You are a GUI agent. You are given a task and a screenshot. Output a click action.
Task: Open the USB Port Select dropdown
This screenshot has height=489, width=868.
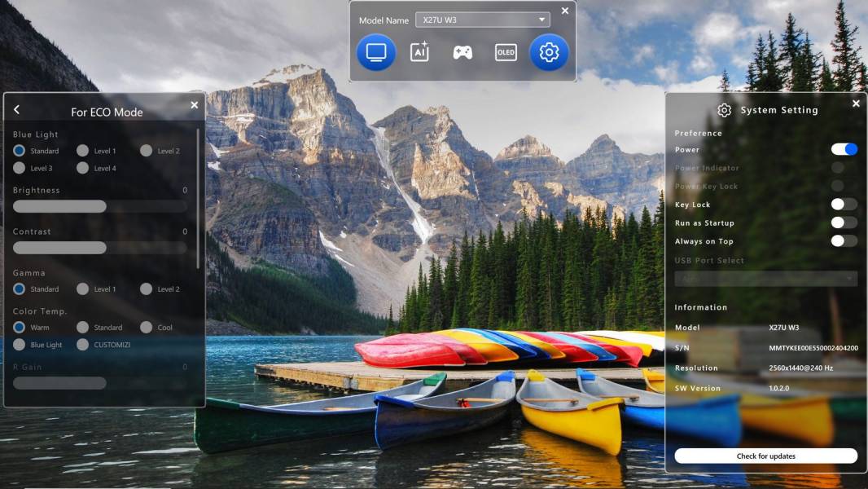coord(765,279)
